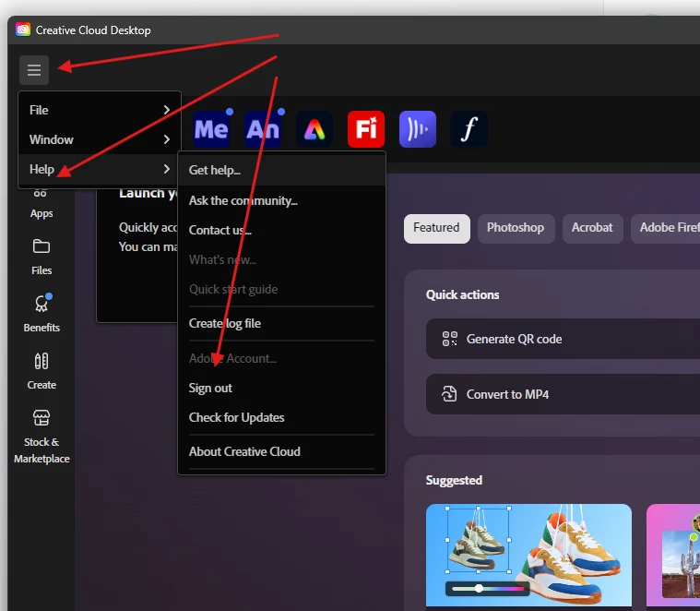The height and width of the screenshot is (611, 700).
Task: Select Check for Updates menu entry
Action: pyautogui.click(x=281, y=417)
